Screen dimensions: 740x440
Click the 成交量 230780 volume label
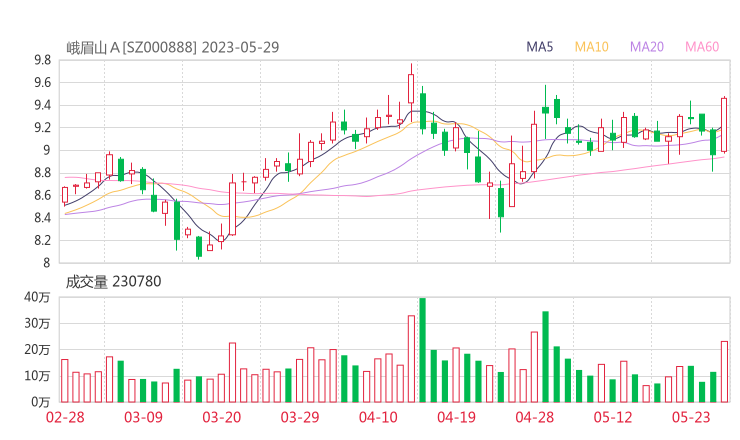[x=113, y=282]
